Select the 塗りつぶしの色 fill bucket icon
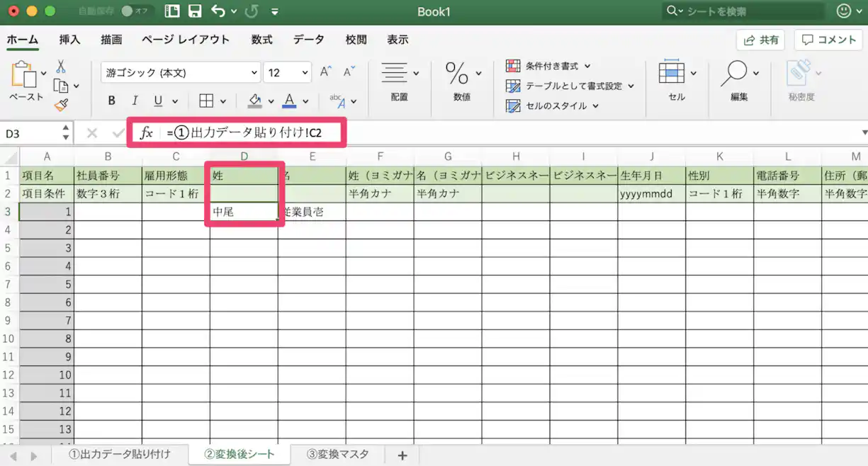Image resolution: width=868 pixels, height=466 pixels. [x=254, y=101]
